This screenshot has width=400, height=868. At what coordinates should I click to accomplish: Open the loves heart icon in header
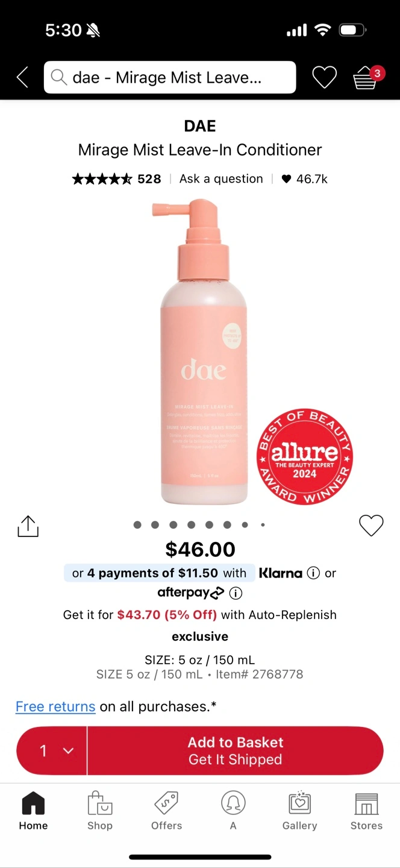(x=324, y=77)
